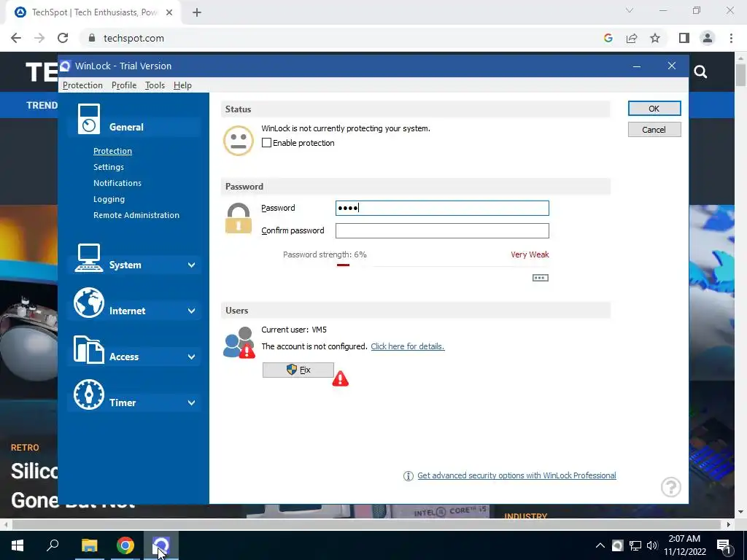Select Remote Administration sidebar item

(x=136, y=215)
